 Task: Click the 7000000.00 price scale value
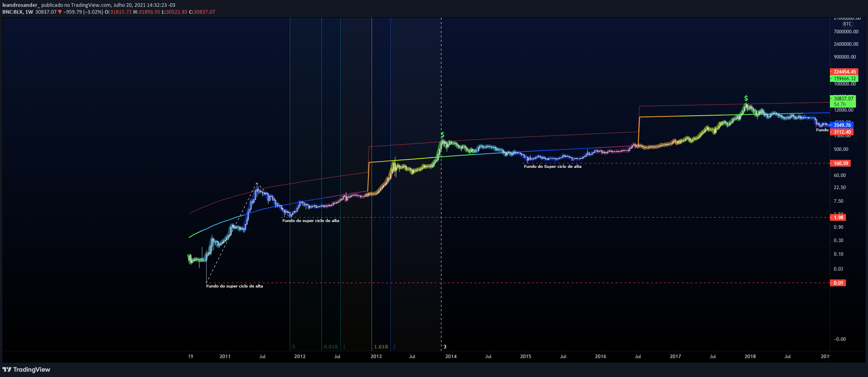[x=846, y=32]
